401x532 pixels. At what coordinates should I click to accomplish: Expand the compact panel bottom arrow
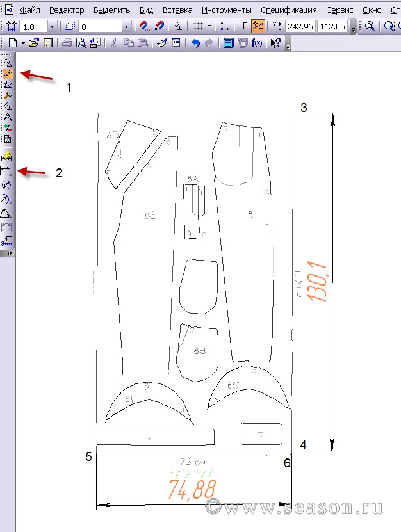click(8, 253)
